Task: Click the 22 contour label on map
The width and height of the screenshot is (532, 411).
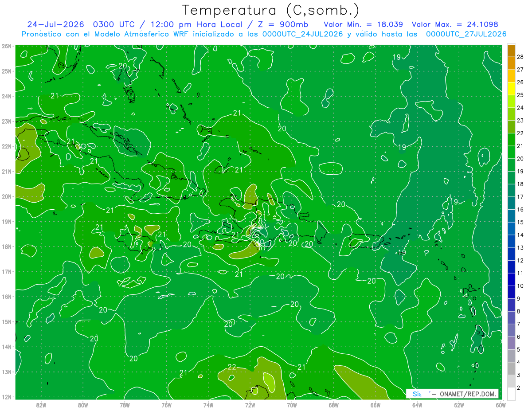Action: click(232, 367)
